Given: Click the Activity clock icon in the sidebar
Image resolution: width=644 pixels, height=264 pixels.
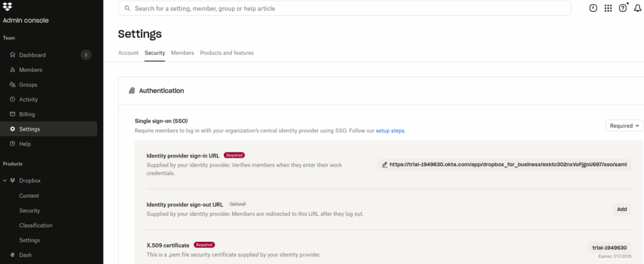Looking at the screenshot, I should tap(13, 99).
